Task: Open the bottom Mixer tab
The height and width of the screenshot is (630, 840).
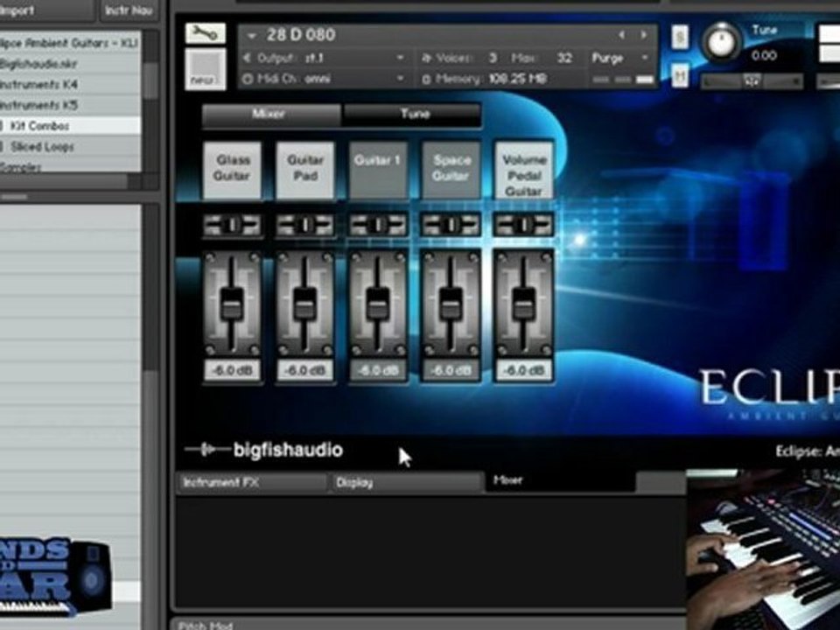Action: coord(560,480)
